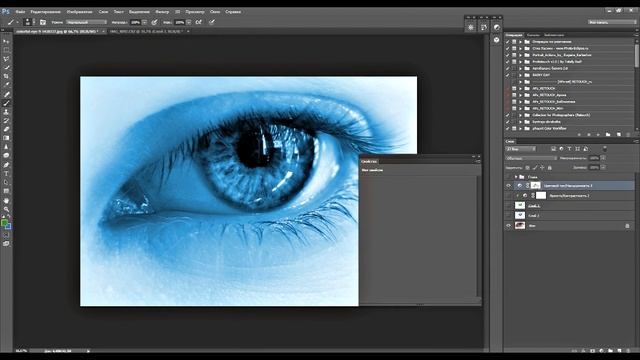Open the brush blend mode dropdown
Image resolution: width=640 pixels, height=360 pixels.
point(86,22)
